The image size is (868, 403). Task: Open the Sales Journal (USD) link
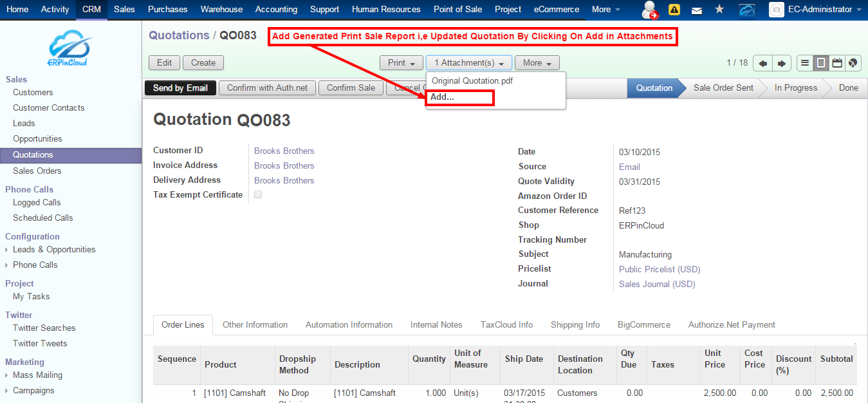(657, 285)
